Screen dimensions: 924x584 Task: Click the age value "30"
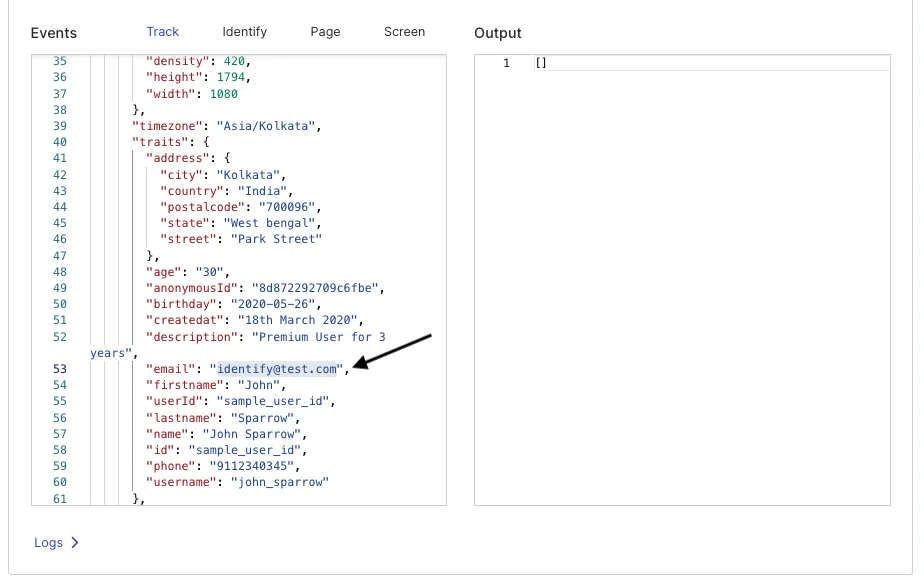209,272
